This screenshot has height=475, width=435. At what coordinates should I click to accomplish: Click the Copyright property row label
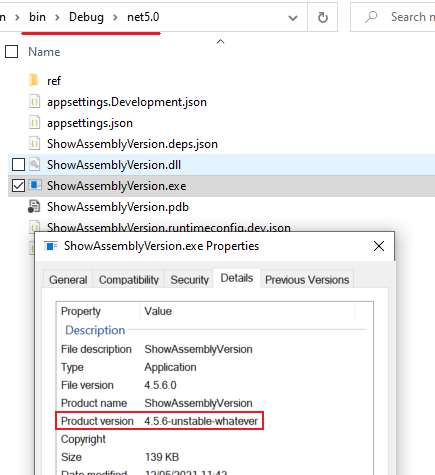(x=83, y=439)
